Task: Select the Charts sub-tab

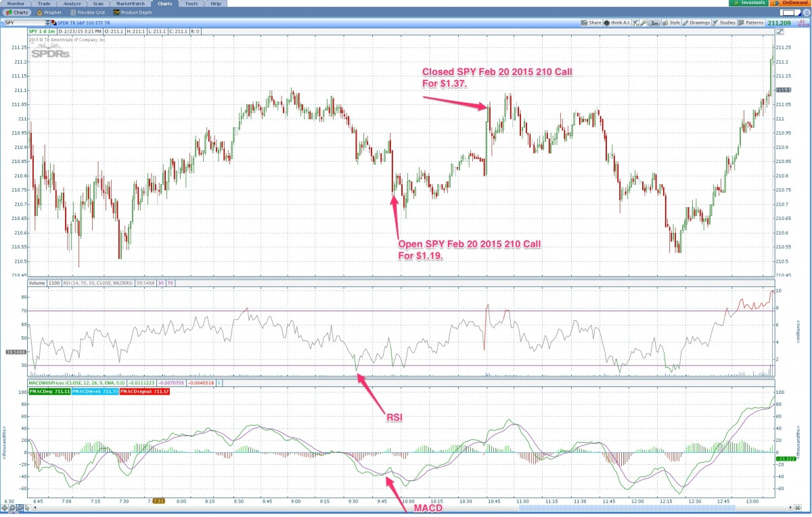Action: [17, 12]
